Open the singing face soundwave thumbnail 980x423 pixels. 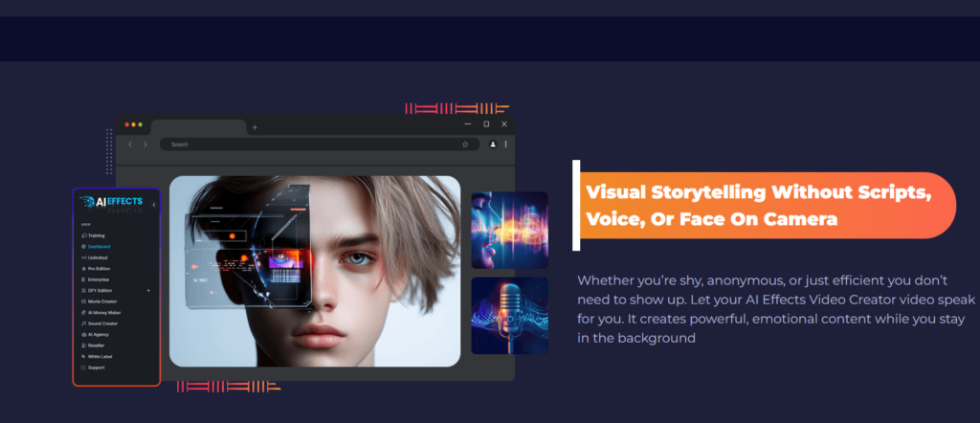[509, 230]
